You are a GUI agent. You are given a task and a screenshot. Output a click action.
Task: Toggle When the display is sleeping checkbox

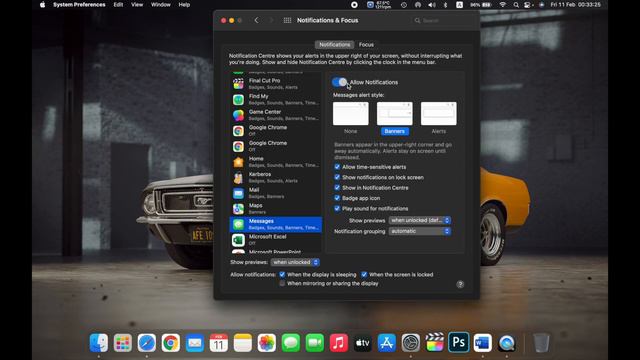pyautogui.click(x=282, y=274)
